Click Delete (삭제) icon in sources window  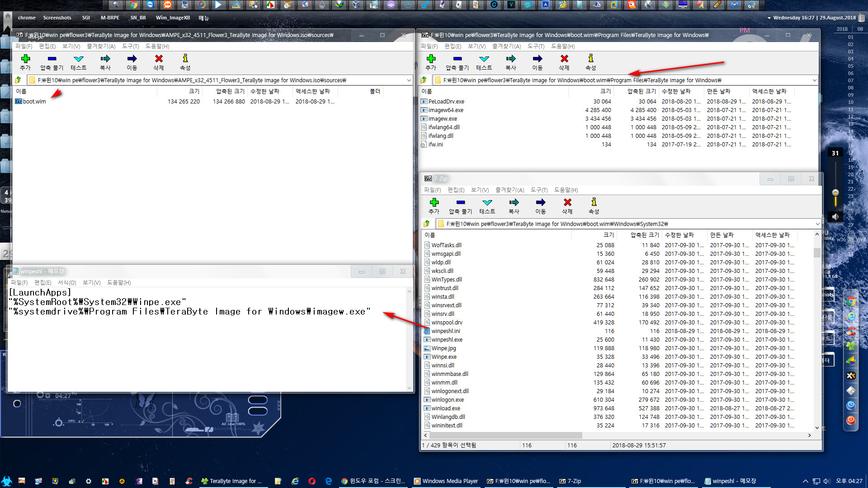(x=158, y=62)
